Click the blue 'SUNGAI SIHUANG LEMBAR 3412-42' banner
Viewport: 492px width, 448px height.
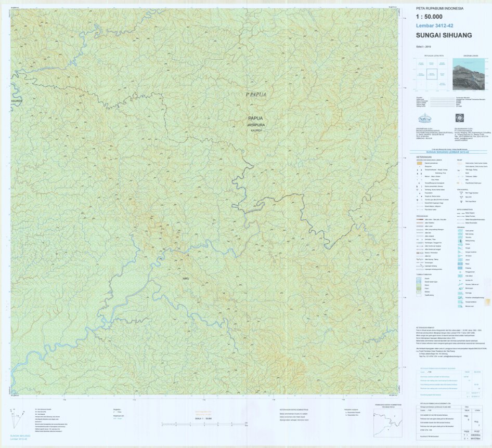(448, 152)
